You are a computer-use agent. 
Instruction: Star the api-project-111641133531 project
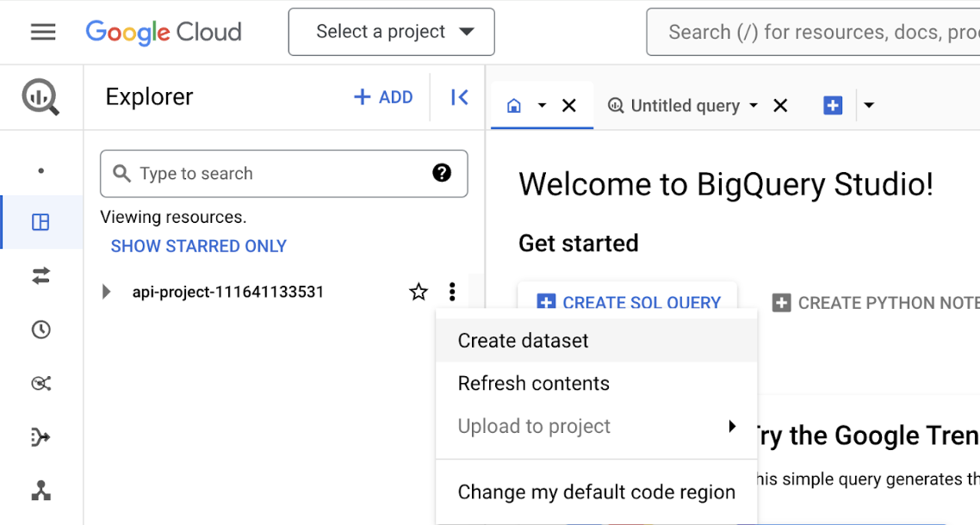(419, 292)
